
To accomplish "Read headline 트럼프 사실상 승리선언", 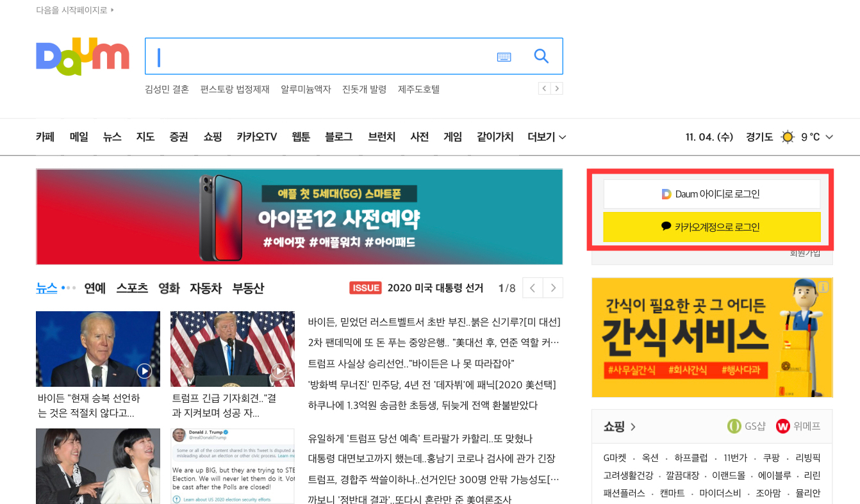I will 411,364.
